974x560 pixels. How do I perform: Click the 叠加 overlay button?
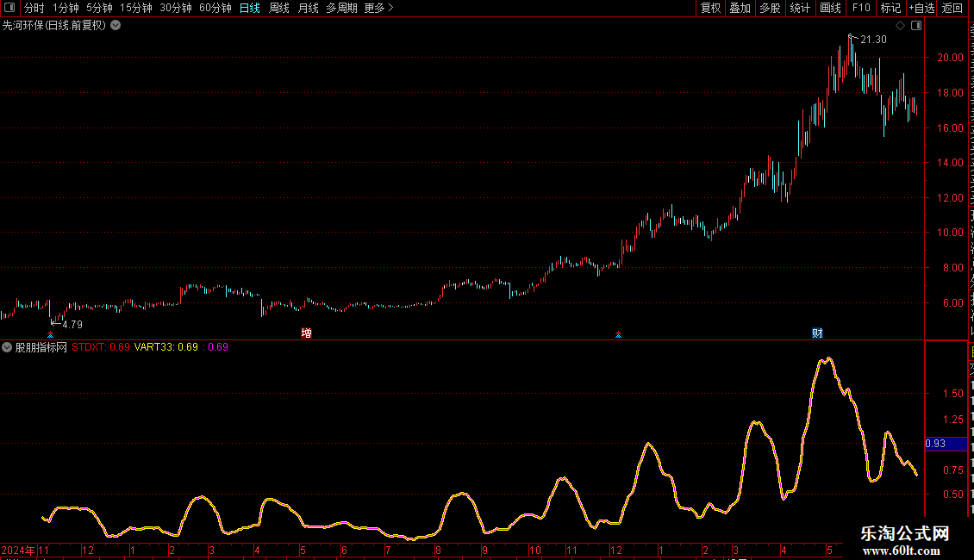click(x=740, y=8)
